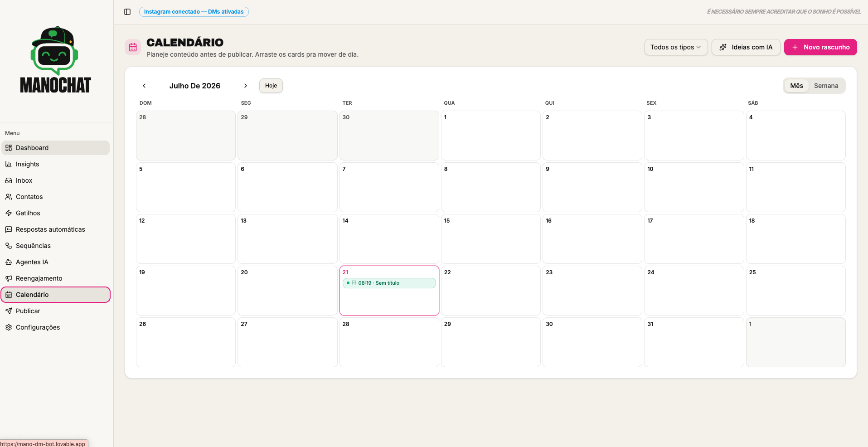Click the Insights bar chart icon
Viewport: 868px width, 447px height.
coord(9,164)
